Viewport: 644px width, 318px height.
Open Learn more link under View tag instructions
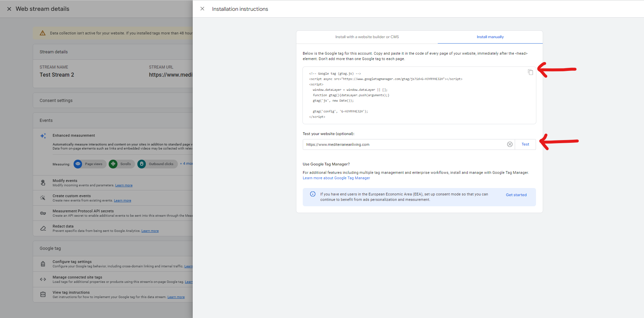tap(176, 297)
